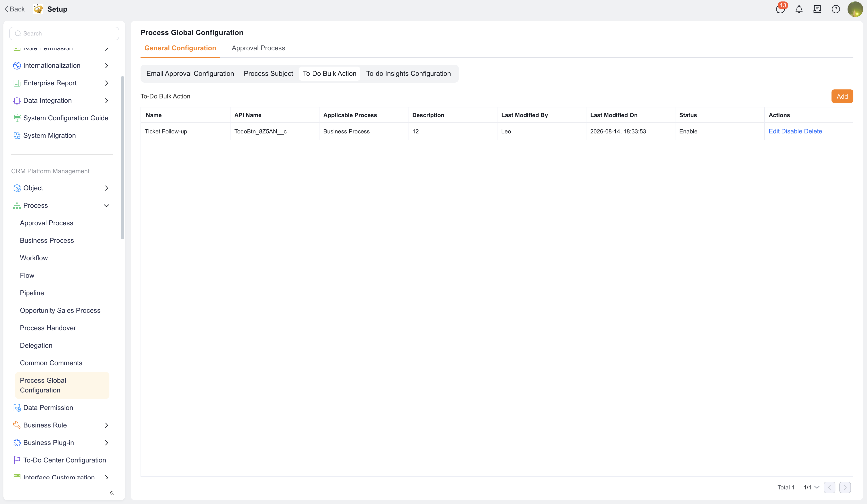Click the Business Rule wrench icon
867x504 pixels.
coord(17,425)
